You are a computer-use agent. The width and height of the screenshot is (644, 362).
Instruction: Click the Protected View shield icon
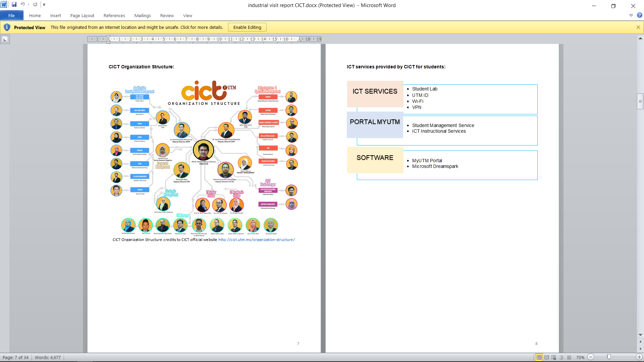pyautogui.click(x=7, y=27)
